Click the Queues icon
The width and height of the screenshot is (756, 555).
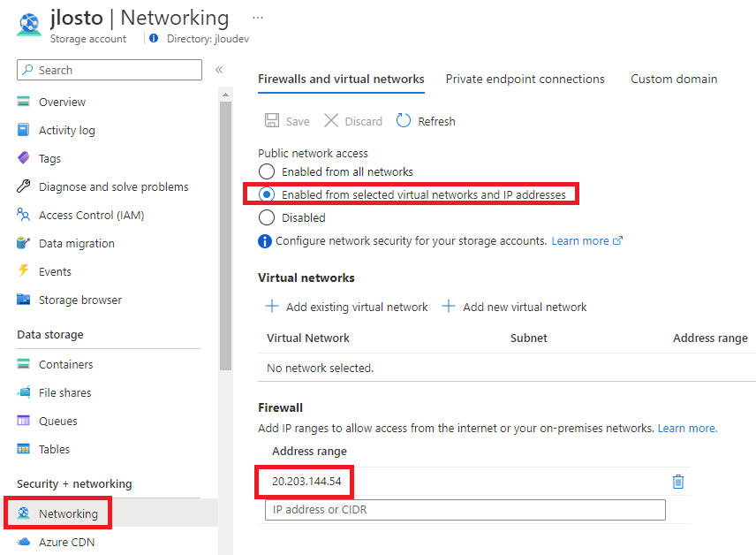(23, 421)
